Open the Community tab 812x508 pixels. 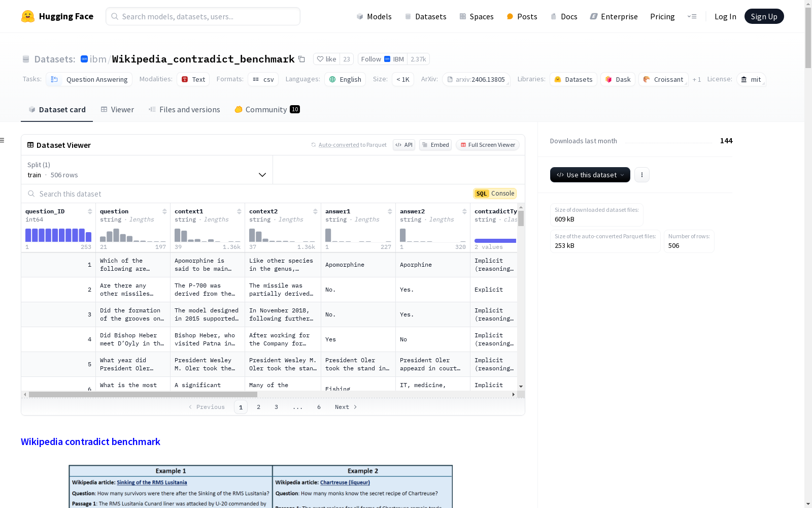(x=267, y=110)
